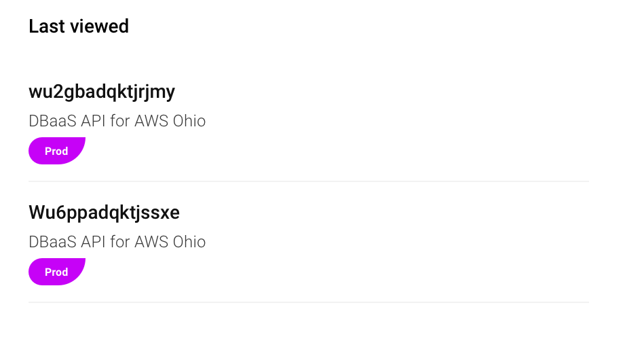Click "DBaaS" in the Wu6ppadqktjssxe description

[x=52, y=243]
